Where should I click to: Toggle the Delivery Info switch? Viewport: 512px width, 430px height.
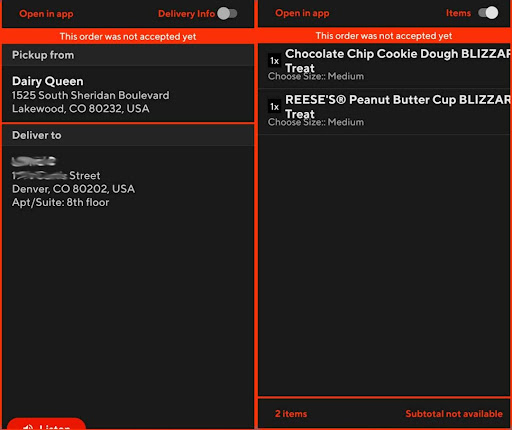tap(227, 14)
